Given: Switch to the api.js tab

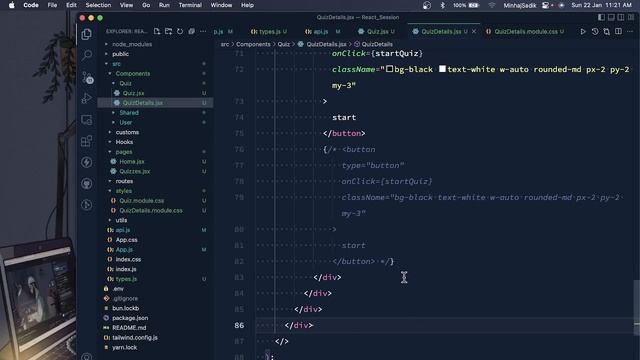Looking at the screenshot, I should [322, 31].
